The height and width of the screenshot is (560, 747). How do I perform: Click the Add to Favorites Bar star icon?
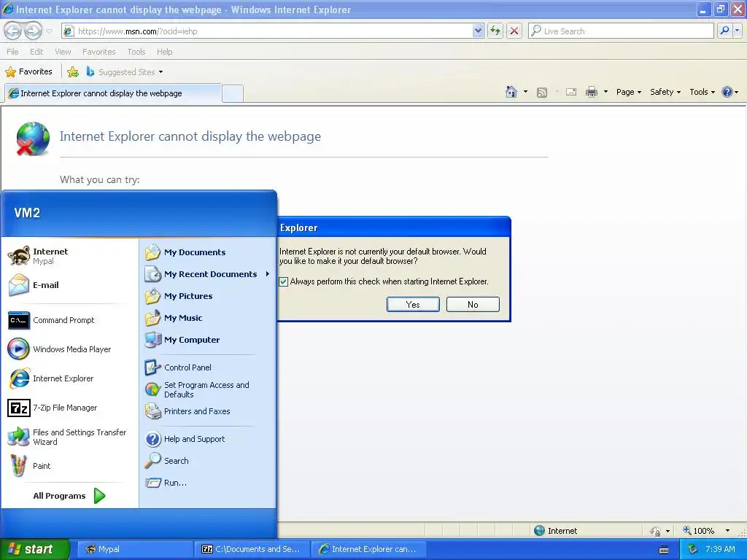click(73, 72)
